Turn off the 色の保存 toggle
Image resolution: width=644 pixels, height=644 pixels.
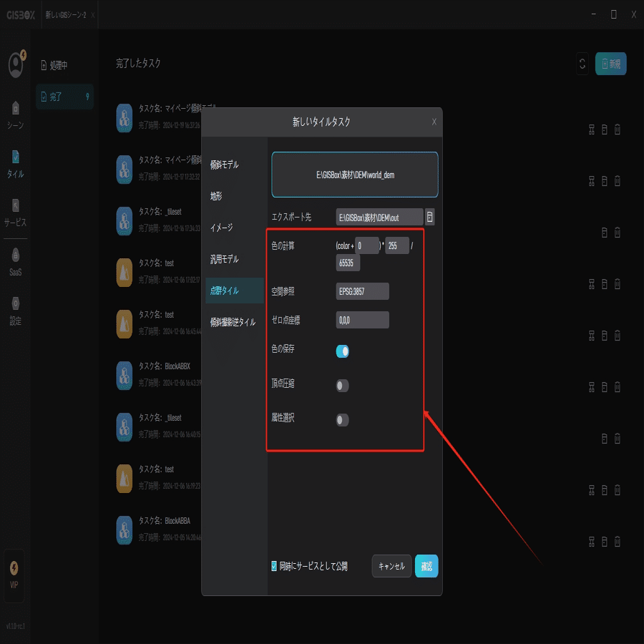click(x=341, y=351)
